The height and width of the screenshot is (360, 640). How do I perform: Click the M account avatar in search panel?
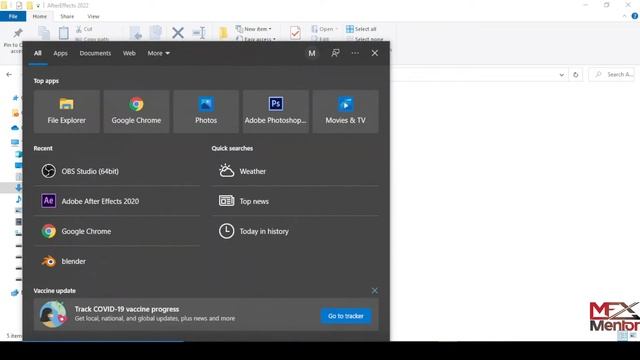click(312, 53)
